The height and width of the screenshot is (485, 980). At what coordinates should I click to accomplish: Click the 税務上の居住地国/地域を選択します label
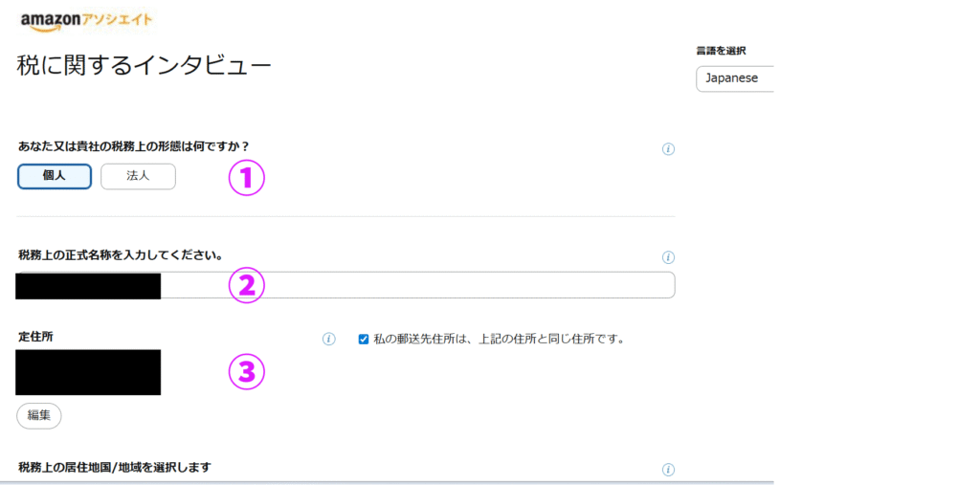[114, 468]
